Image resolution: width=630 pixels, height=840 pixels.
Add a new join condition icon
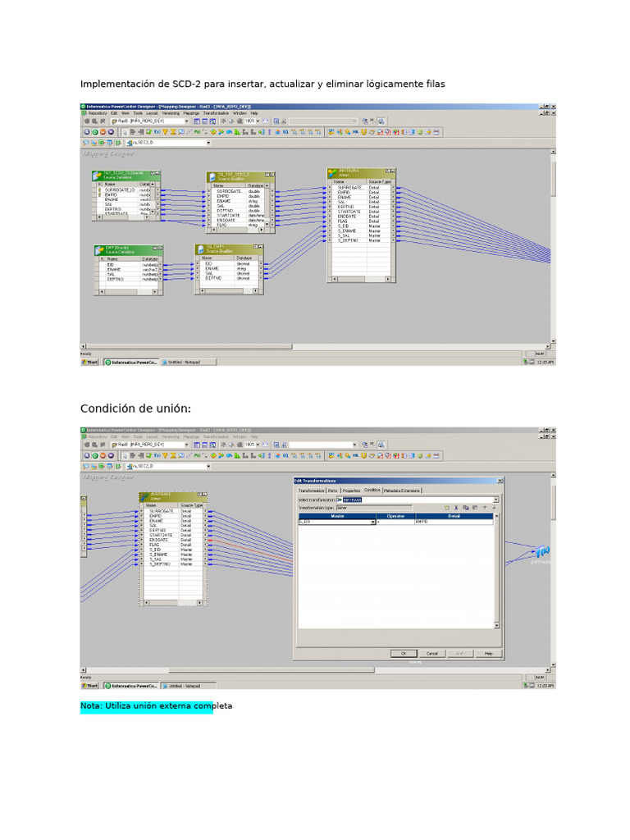[447, 508]
